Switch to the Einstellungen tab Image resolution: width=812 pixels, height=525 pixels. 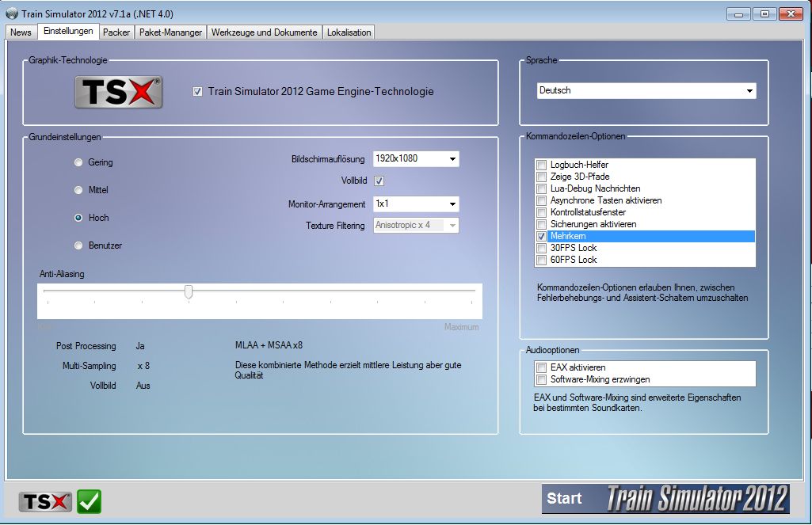pyautogui.click(x=68, y=31)
